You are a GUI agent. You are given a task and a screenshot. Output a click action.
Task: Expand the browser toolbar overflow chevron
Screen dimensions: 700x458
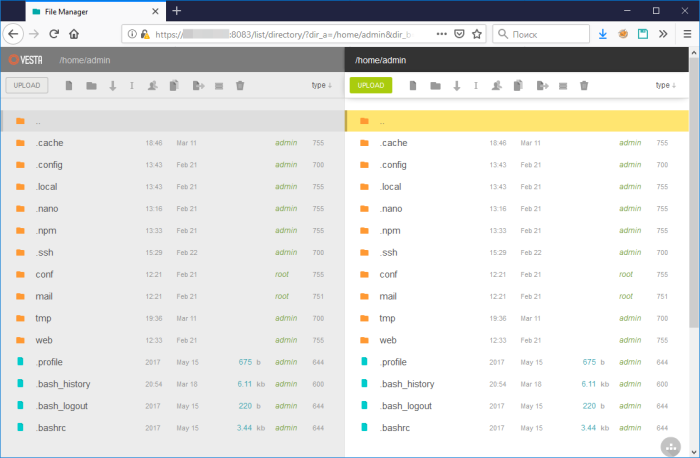[663, 34]
